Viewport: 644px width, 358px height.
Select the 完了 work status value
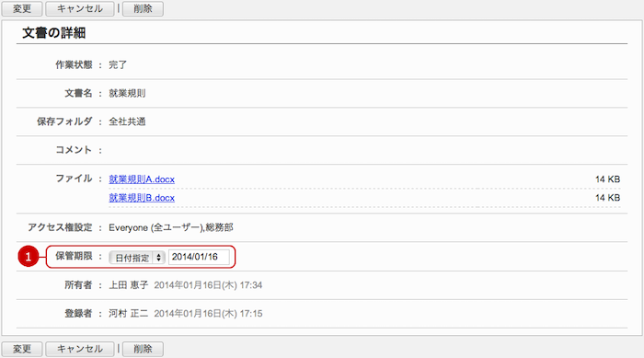tap(118, 65)
